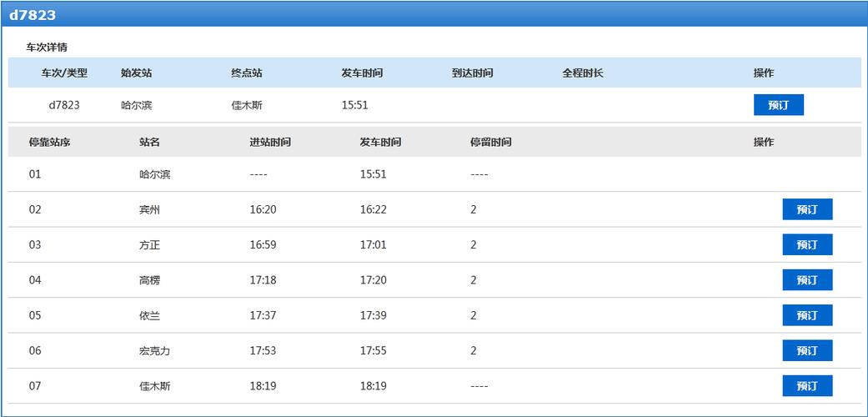The height and width of the screenshot is (417, 868).
Task: Click 预订 in the 高楞 row
Action: click(x=807, y=280)
